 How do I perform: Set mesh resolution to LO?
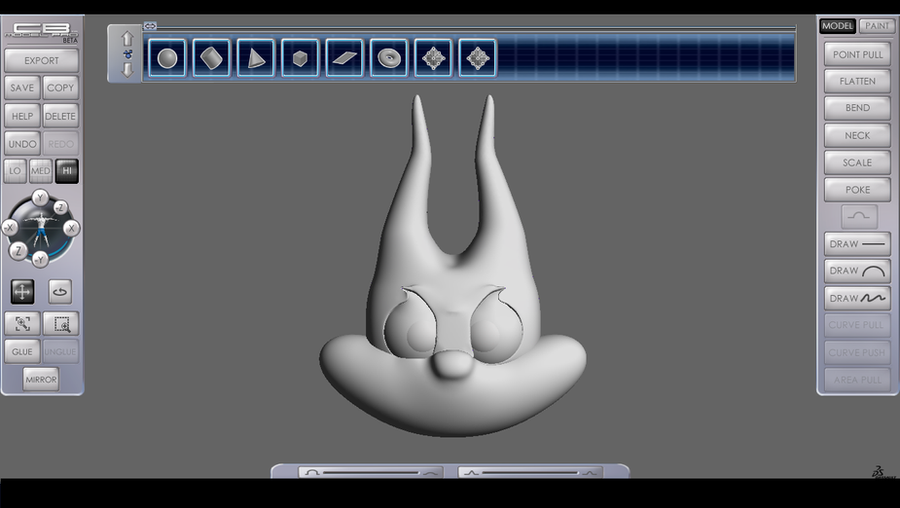[x=15, y=171]
